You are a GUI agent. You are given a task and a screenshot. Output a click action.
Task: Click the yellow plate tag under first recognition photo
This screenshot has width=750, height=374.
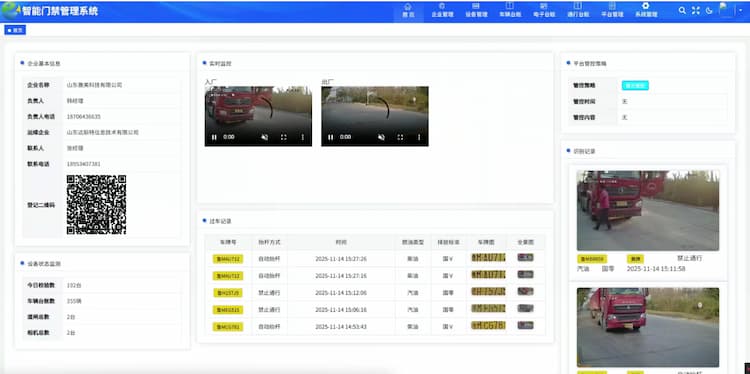(592, 259)
